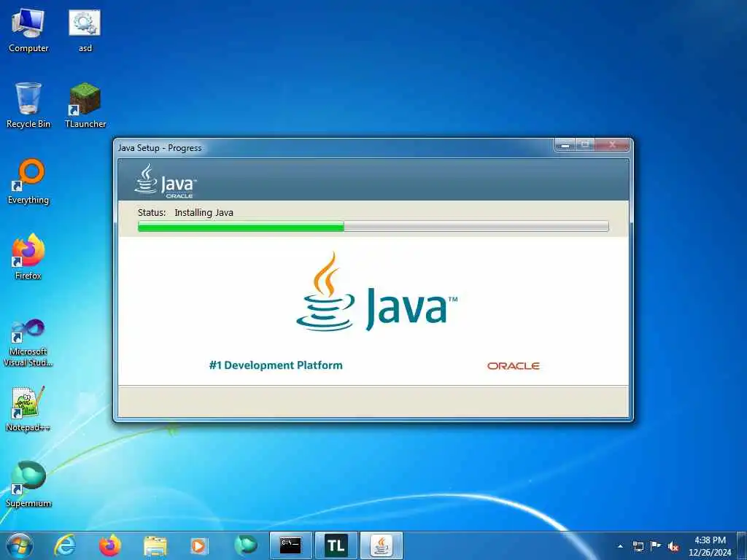
Task: Click the Java Setup taskbar button
Action: coord(381,545)
